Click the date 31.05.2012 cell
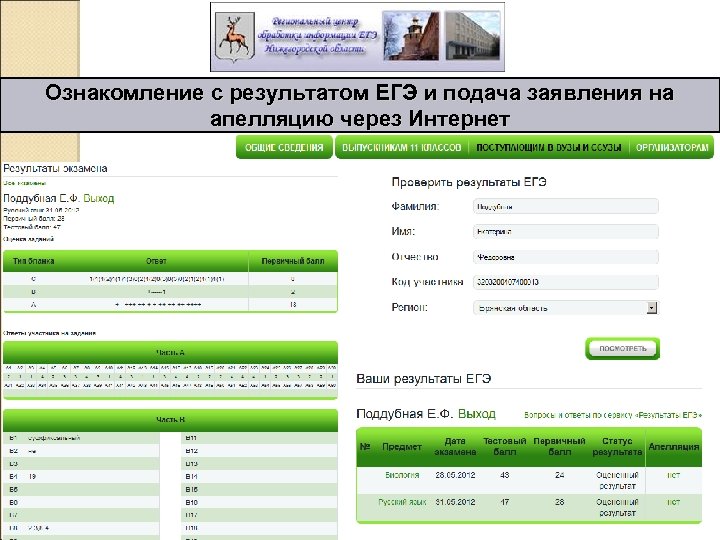Image resolution: width=720 pixels, height=540 pixels. point(455,502)
